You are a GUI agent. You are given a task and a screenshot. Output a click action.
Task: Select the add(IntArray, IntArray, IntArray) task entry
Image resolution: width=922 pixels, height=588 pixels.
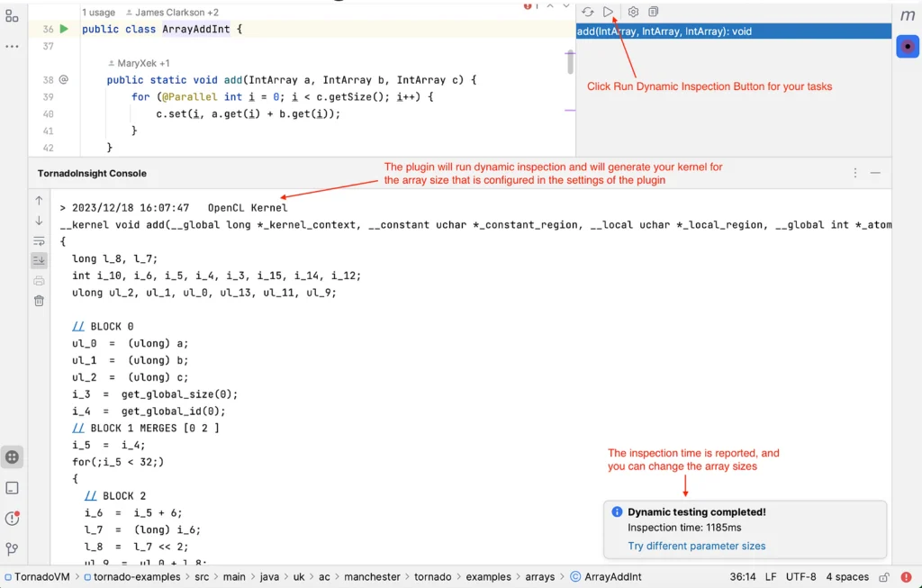[x=664, y=32]
